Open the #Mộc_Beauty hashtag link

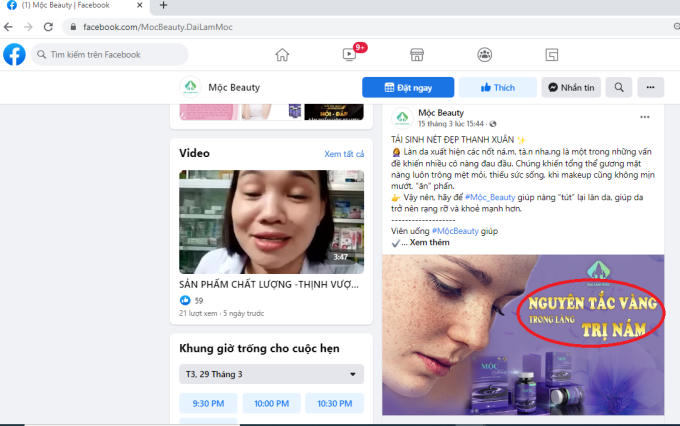click(490, 197)
